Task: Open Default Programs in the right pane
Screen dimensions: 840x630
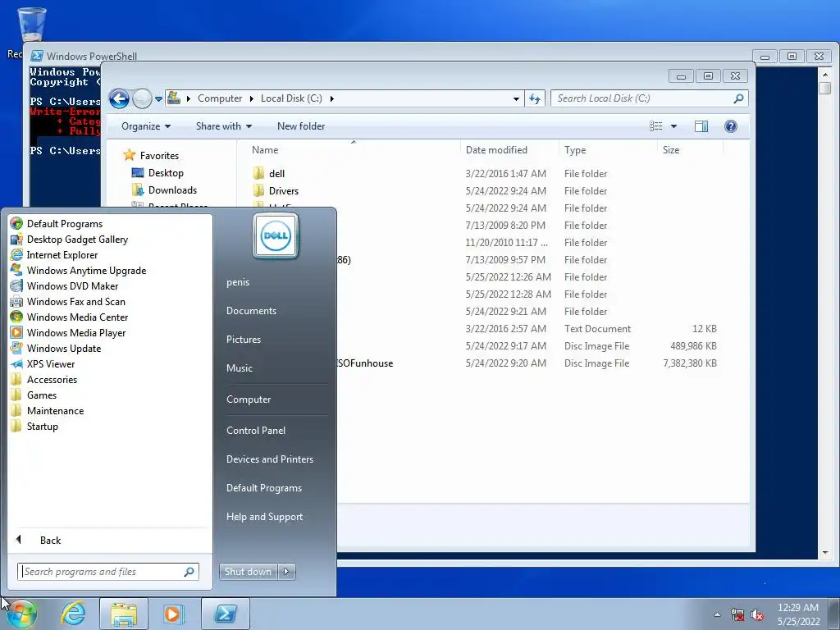Action: 263,488
